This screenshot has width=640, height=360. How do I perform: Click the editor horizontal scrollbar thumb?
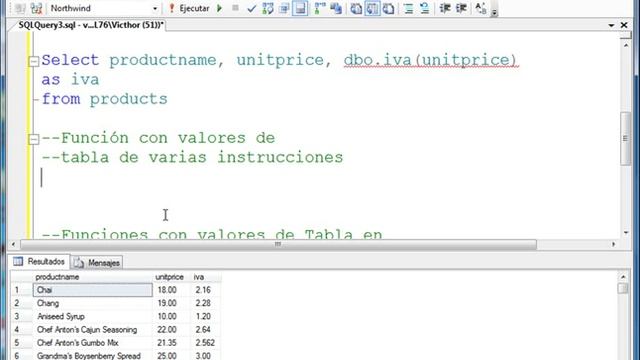click(x=278, y=244)
